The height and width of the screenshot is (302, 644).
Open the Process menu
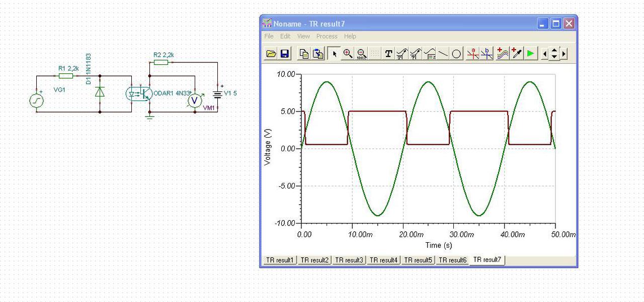tap(327, 36)
